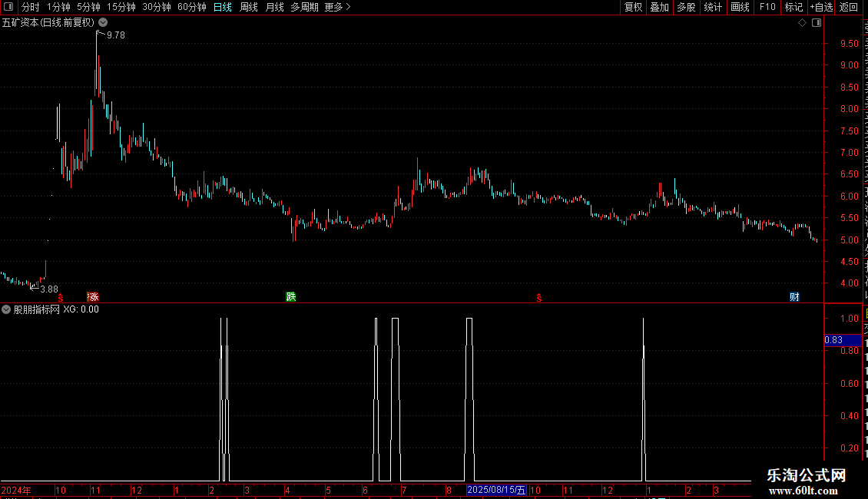The width and height of the screenshot is (868, 499).
Task: Select the 5分钟 period
Action: 88,7
